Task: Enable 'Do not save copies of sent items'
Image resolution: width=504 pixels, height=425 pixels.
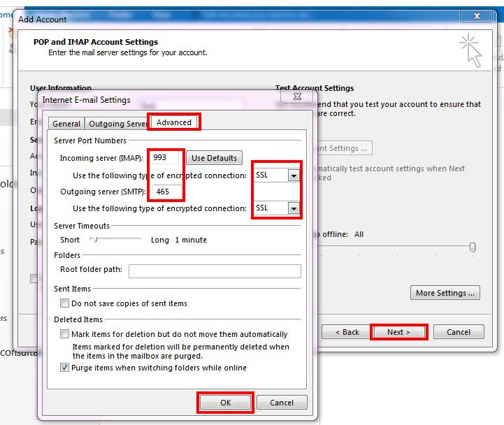Action: point(65,303)
